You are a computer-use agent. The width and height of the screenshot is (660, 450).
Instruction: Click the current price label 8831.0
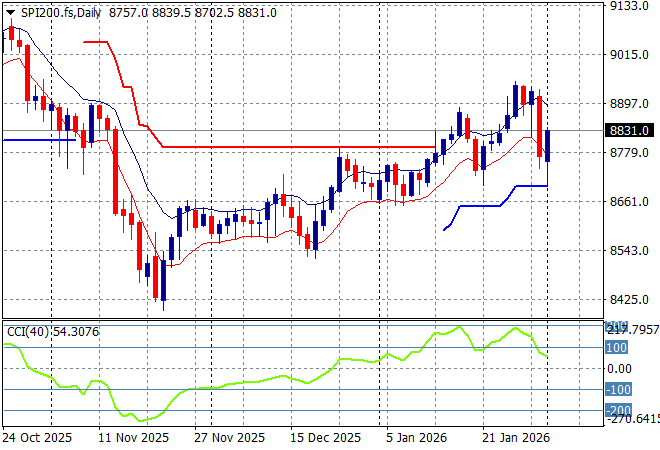[629, 130]
